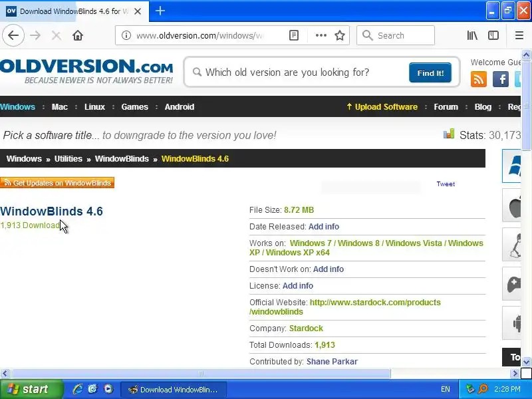Close the Download WindowBlinds tab
The height and width of the screenshot is (399, 532).
pyautogui.click(x=138, y=11)
